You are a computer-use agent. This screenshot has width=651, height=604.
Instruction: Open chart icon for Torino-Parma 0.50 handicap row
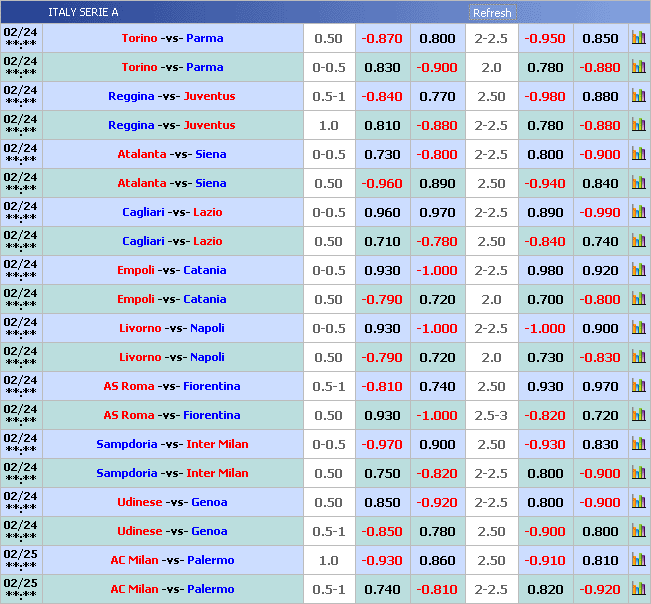pos(638,39)
